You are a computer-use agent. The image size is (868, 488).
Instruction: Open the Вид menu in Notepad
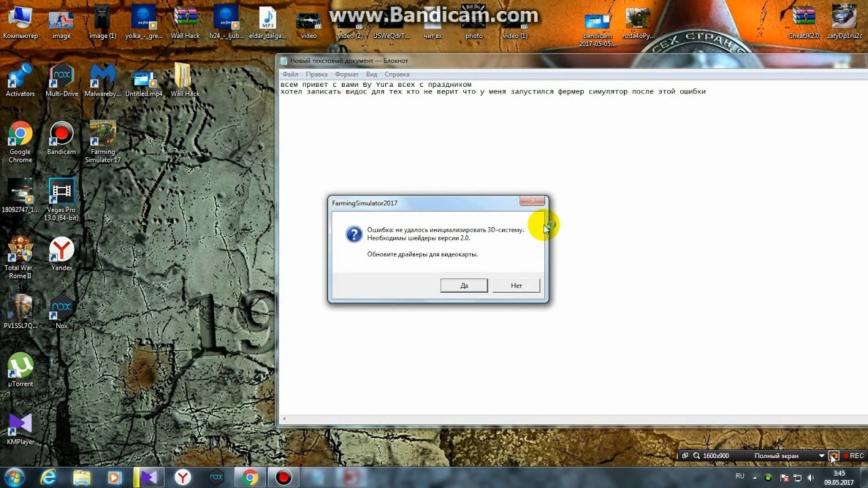372,74
